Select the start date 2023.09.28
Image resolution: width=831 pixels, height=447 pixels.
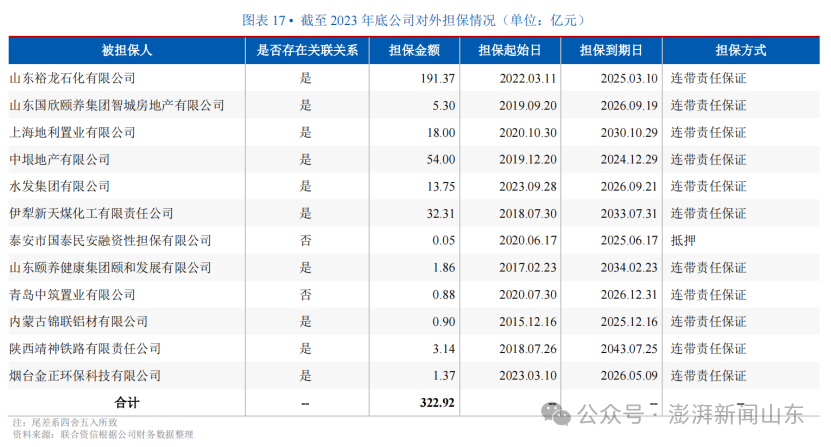pyautogui.click(x=528, y=187)
